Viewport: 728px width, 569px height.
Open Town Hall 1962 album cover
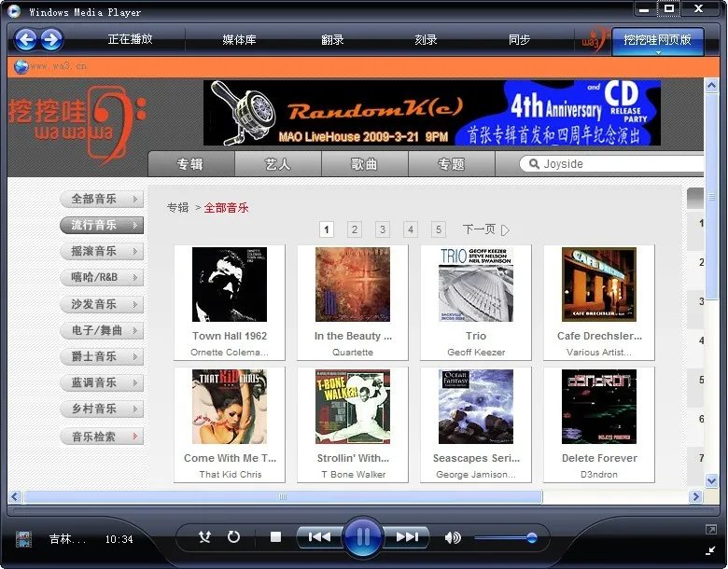click(x=230, y=284)
